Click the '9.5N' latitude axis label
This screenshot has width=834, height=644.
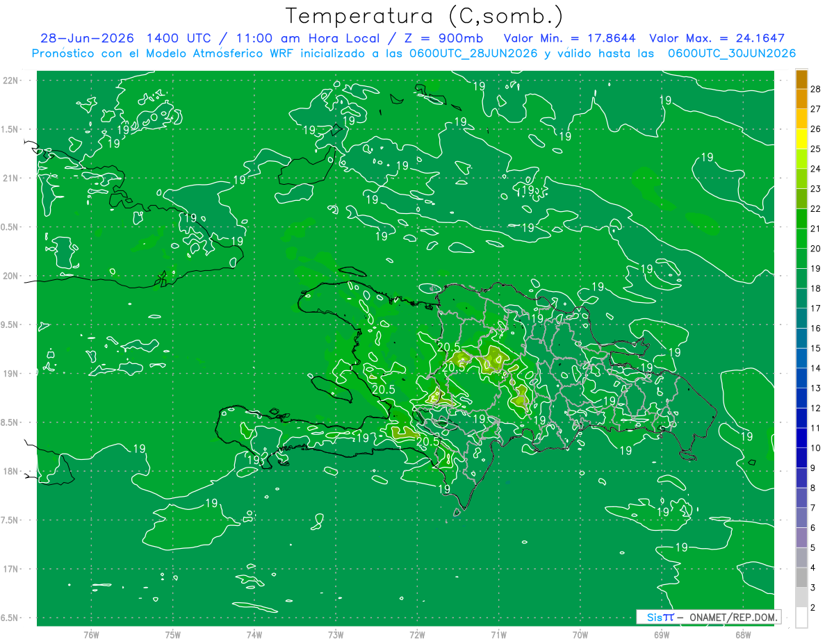click(10, 324)
